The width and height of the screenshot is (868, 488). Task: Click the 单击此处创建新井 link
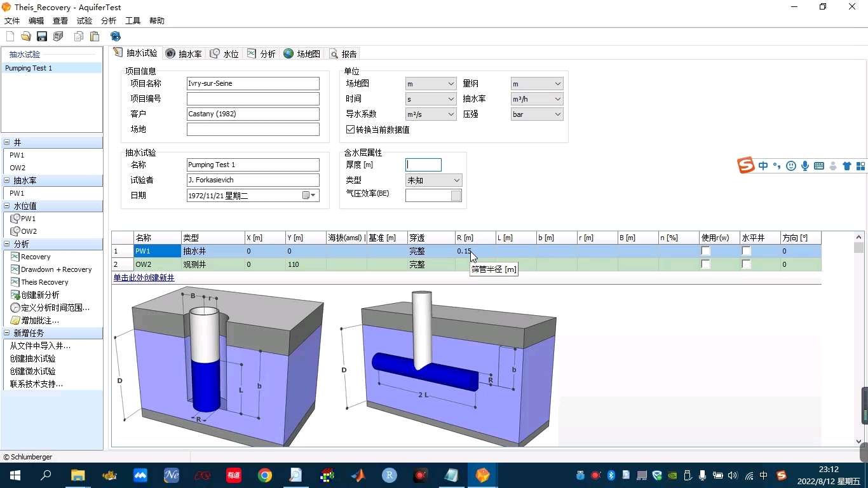(144, 278)
